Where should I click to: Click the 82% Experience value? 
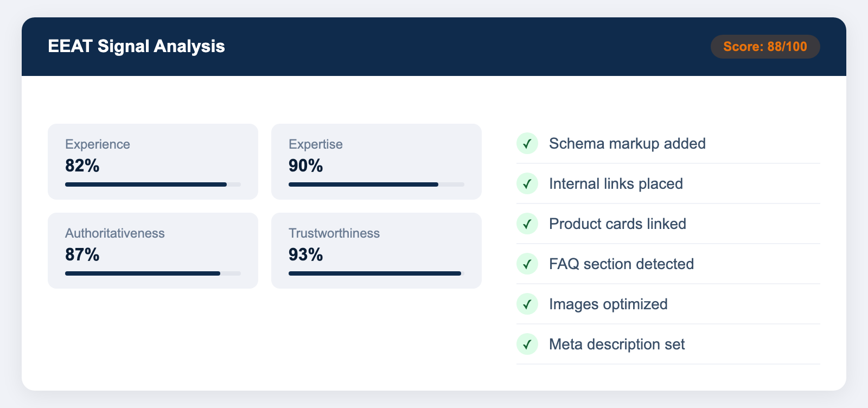[x=82, y=165]
